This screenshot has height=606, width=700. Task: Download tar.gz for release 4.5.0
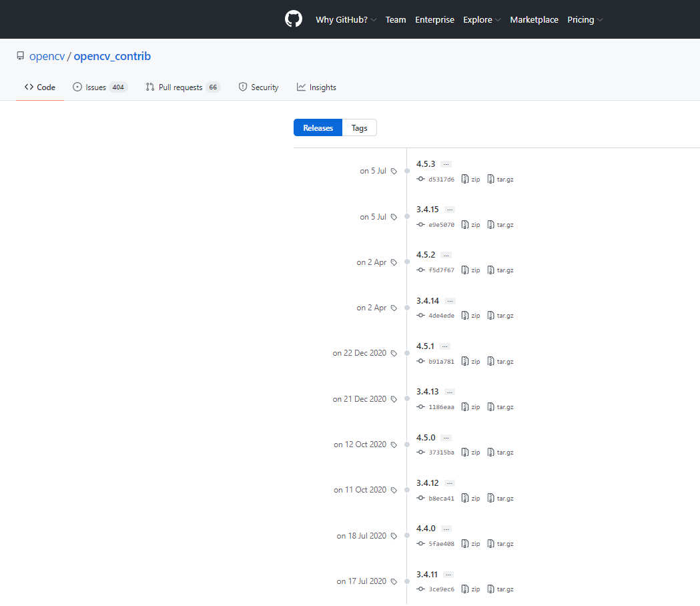click(x=500, y=452)
